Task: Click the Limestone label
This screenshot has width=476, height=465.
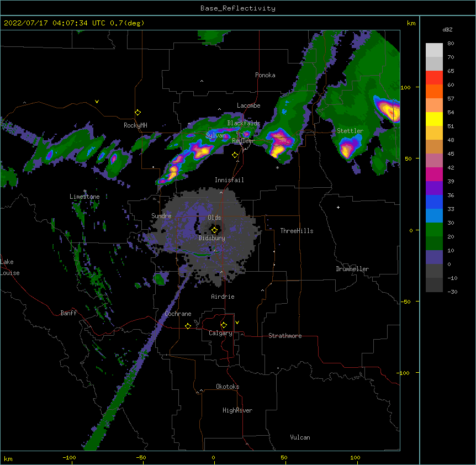Action: click(84, 197)
